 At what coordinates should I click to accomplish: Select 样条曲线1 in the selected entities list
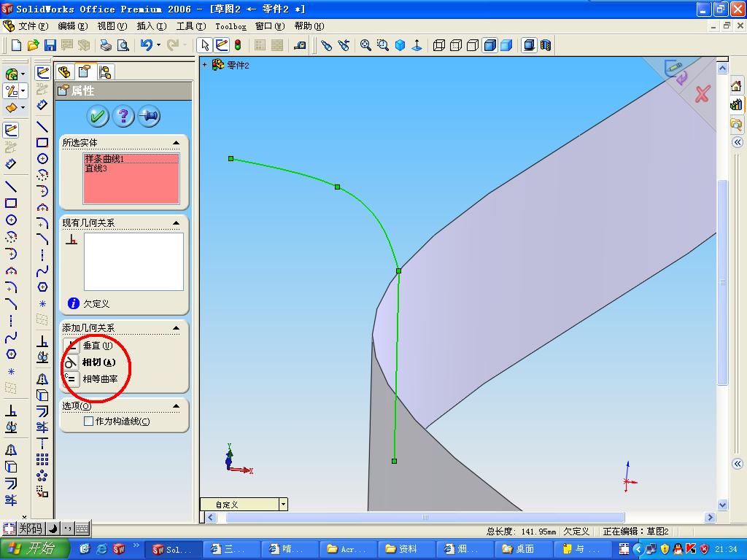131,159
